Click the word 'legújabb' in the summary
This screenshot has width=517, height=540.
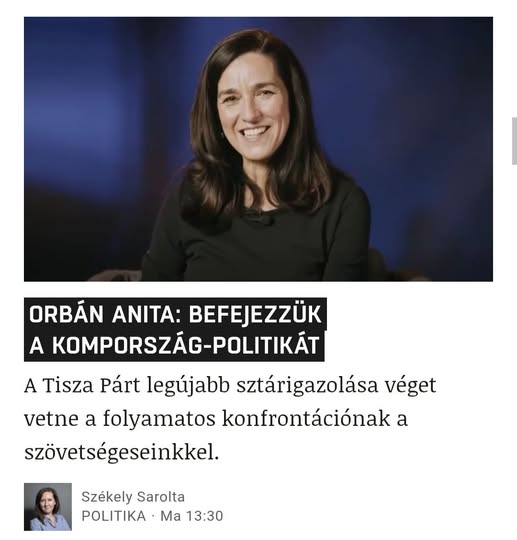(x=188, y=386)
